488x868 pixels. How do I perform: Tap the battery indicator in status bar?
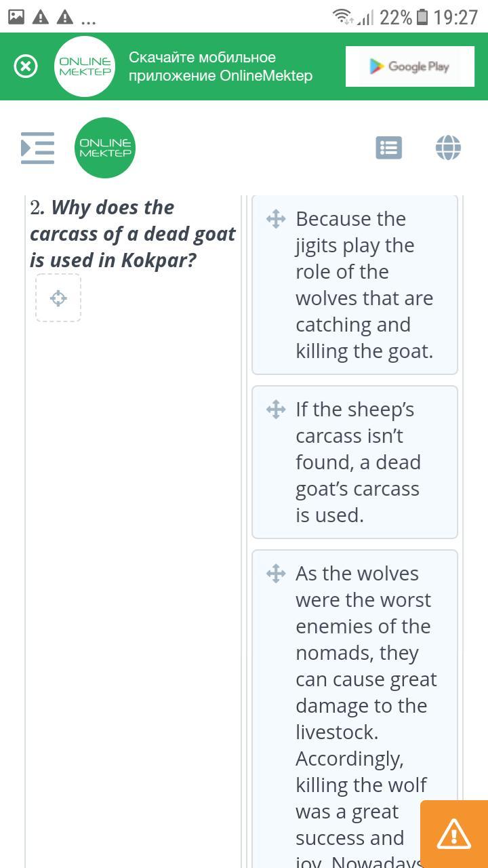pos(422,18)
